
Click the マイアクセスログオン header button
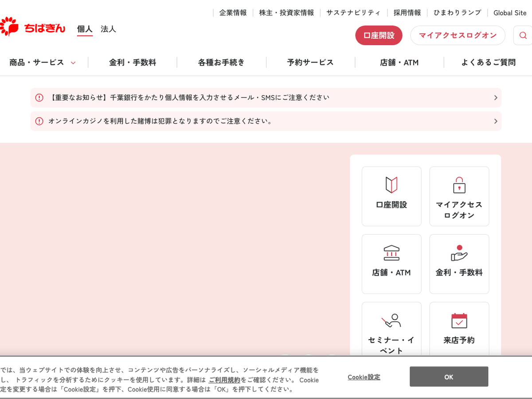click(x=458, y=35)
